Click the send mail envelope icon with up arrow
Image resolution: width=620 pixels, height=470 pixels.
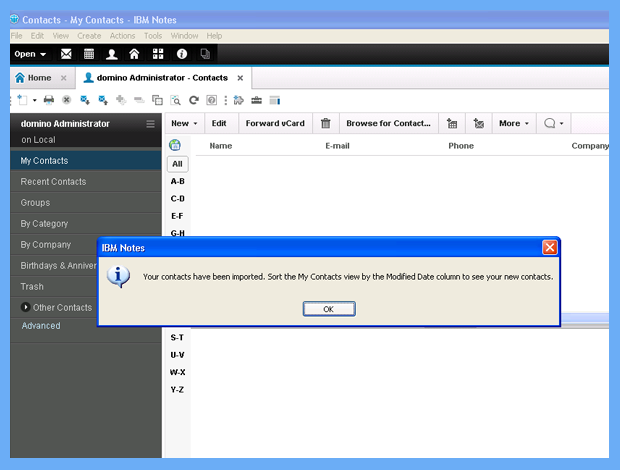click(x=103, y=100)
